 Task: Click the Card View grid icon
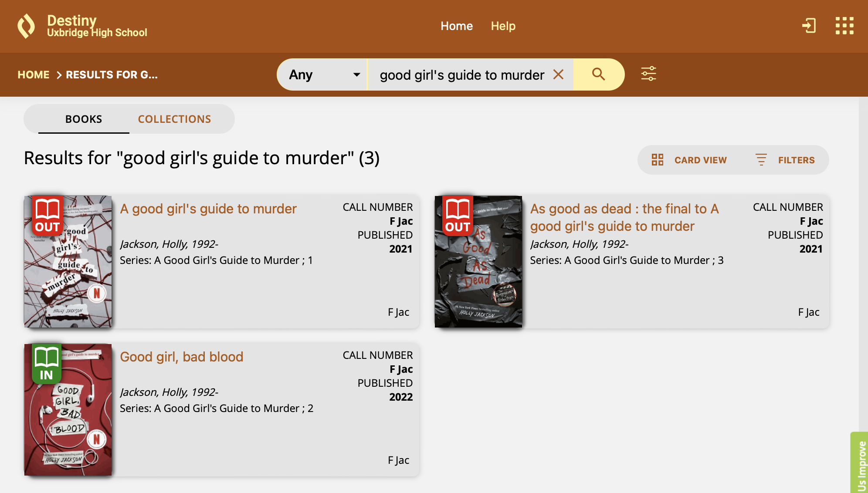pyautogui.click(x=657, y=160)
